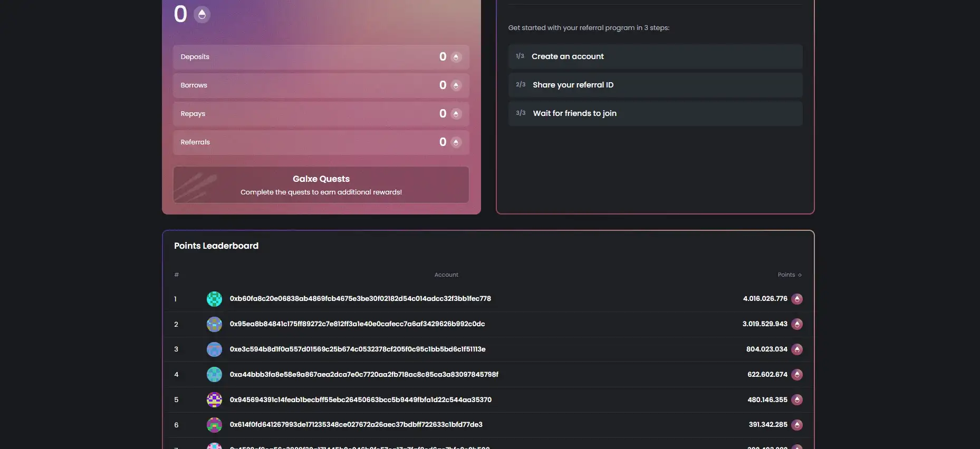Open the Galxe Quests banner

coord(321,185)
